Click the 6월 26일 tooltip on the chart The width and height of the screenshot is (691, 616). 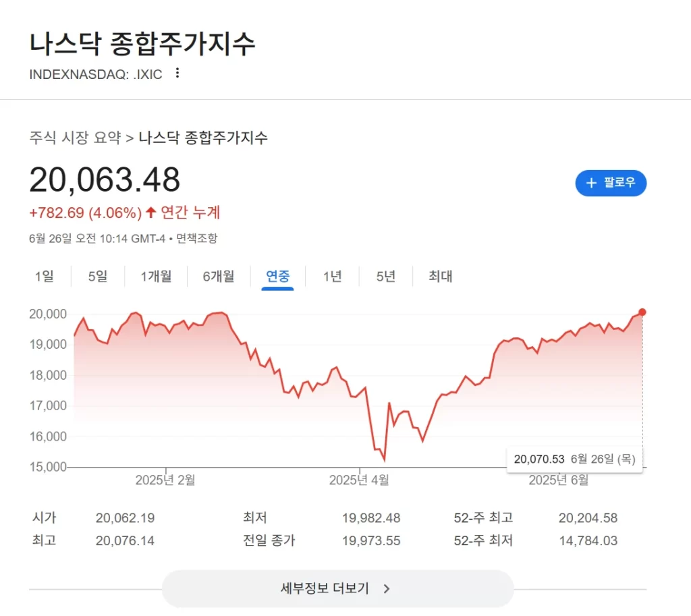[575, 458]
